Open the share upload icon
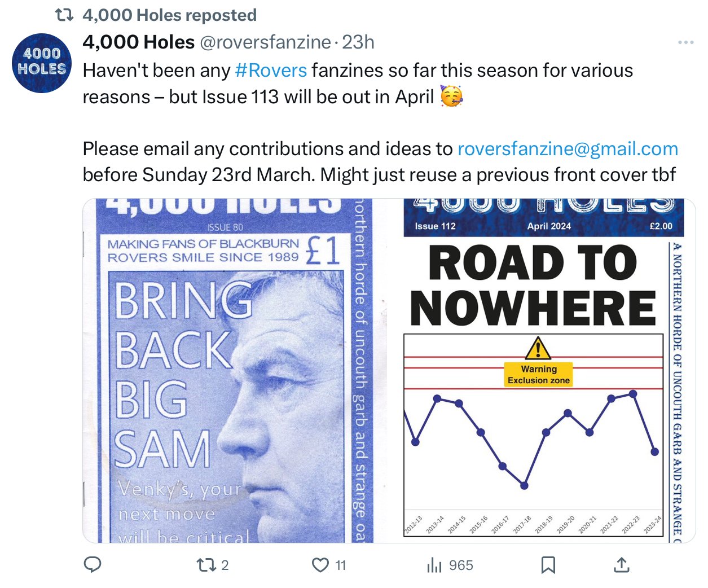708x588 pixels. pos(621,565)
